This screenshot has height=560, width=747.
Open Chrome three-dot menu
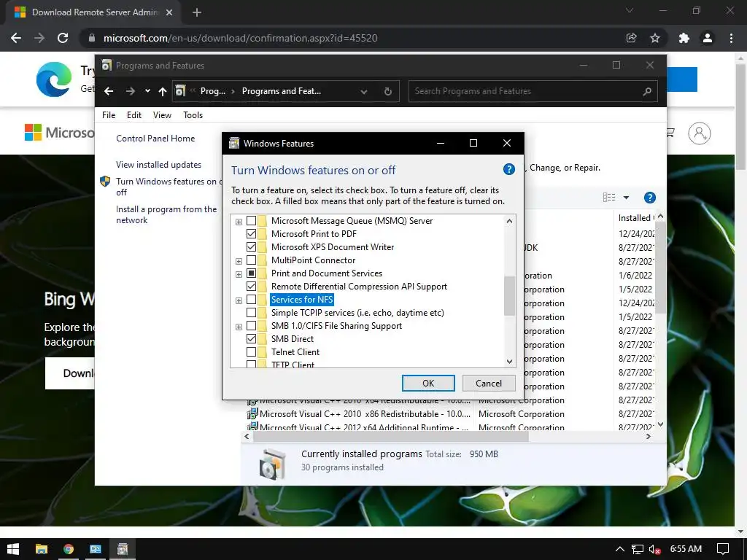click(x=731, y=38)
